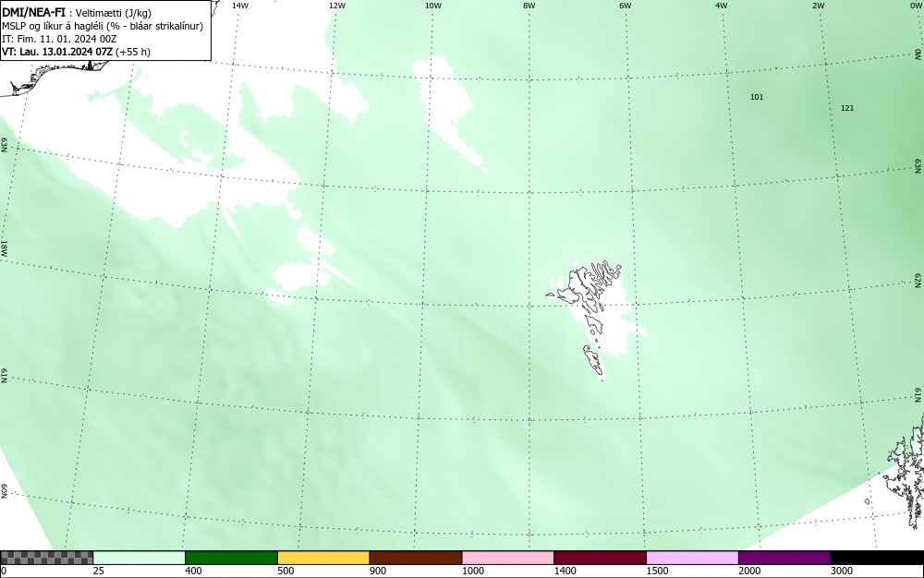Click the value 101 on the map
The image size is (924, 578).
click(x=757, y=97)
